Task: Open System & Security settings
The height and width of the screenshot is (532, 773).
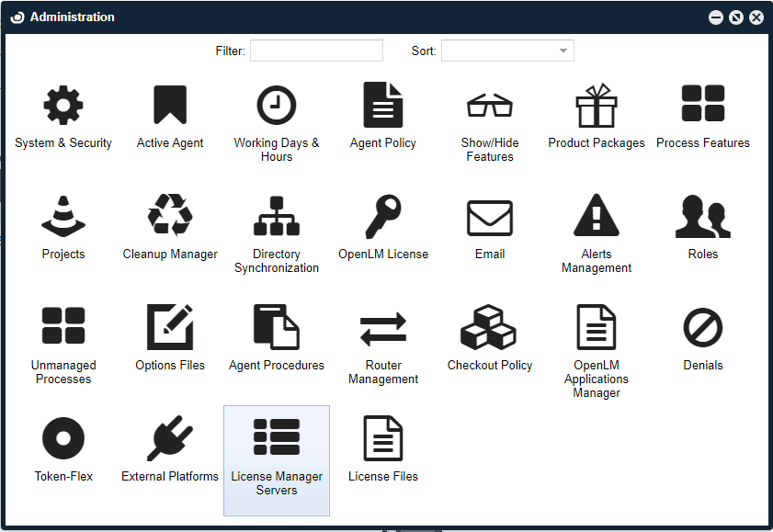Action: click(63, 104)
